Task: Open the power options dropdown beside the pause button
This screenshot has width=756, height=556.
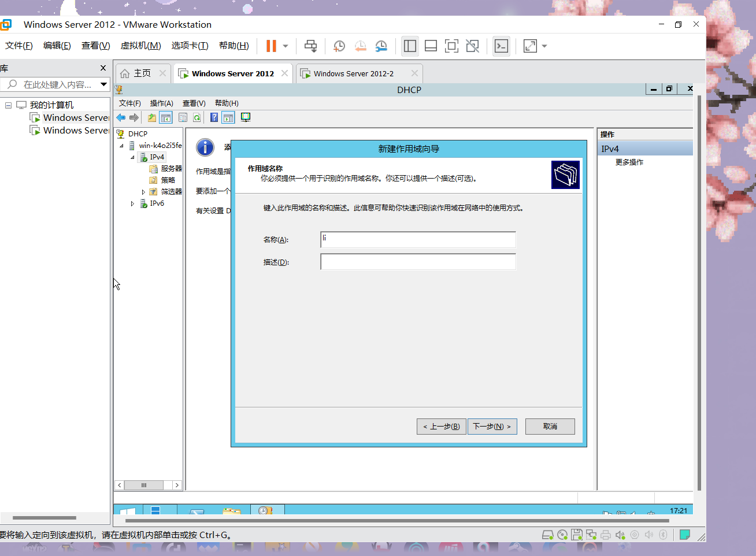Action: click(x=286, y=46)
